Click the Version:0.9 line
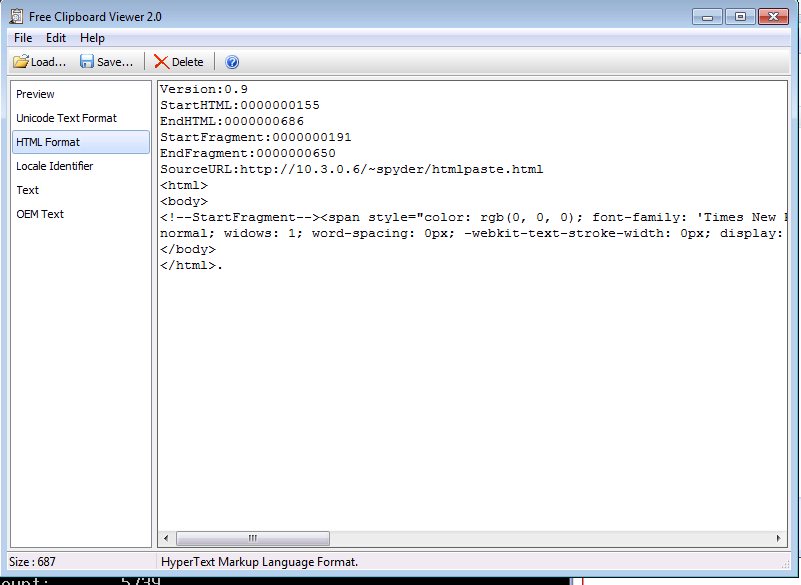Image resolution: width=801 pixels, height=585 pixels. 204,89
